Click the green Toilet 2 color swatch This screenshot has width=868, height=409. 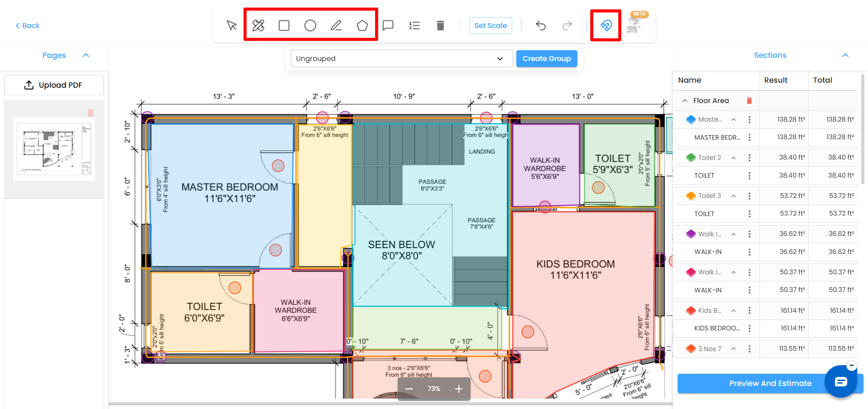coord(691,158)
